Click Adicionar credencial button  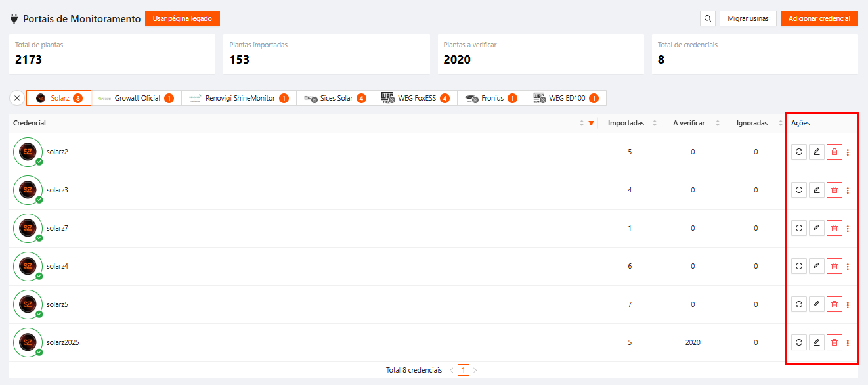(x=819, y=18)
